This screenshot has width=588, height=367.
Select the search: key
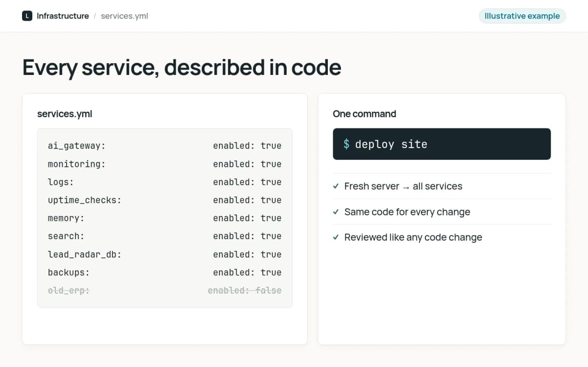(66, 236)
